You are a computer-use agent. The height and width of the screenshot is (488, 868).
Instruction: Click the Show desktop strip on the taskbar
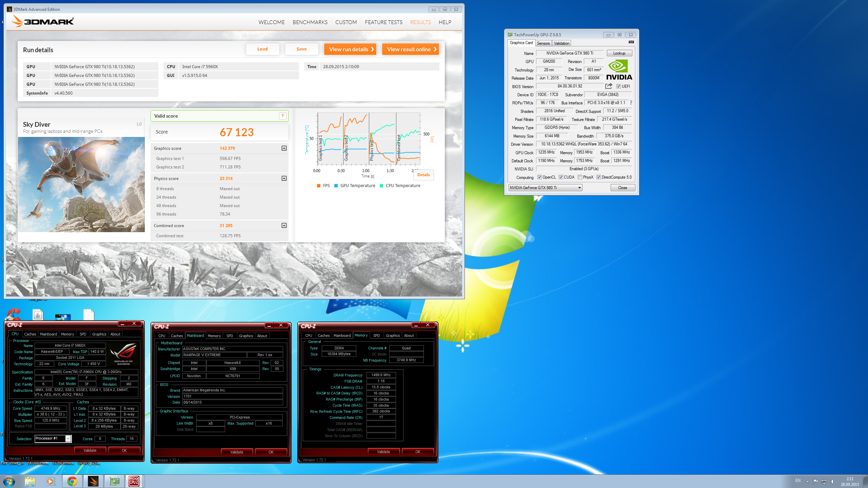point(866,481)
